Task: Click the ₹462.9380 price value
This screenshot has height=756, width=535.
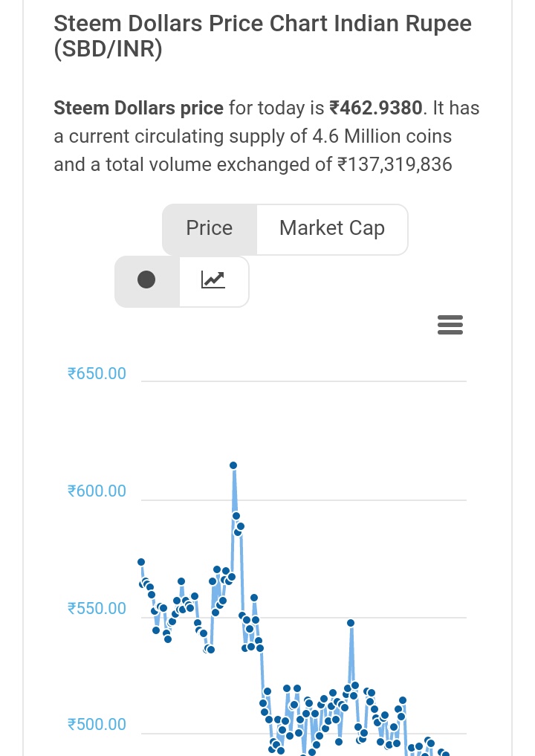Action: pos(376,108)
